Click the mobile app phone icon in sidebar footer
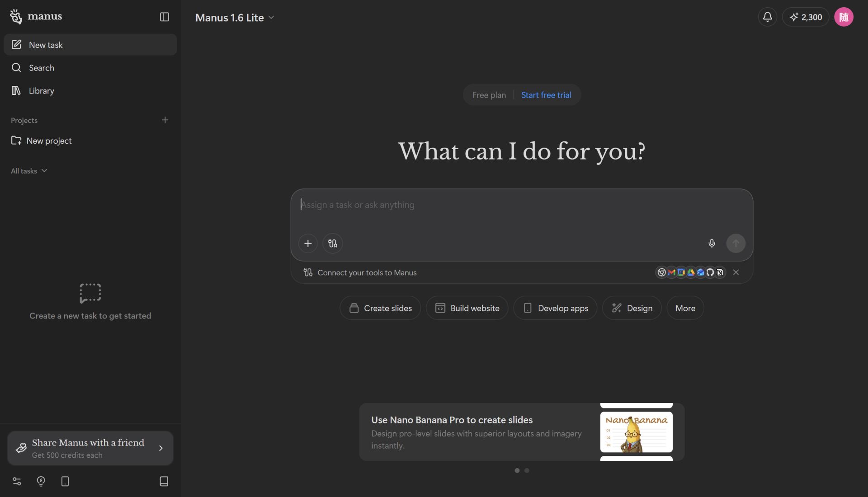The height and width of the screenshot is (497, 868). tap(65, 482)
